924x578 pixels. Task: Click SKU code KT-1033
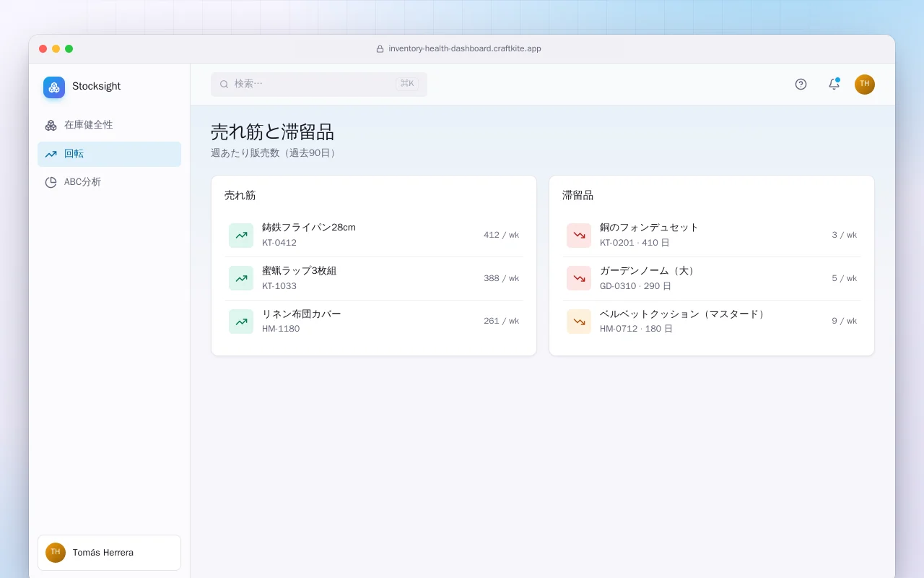click(279, 286)
